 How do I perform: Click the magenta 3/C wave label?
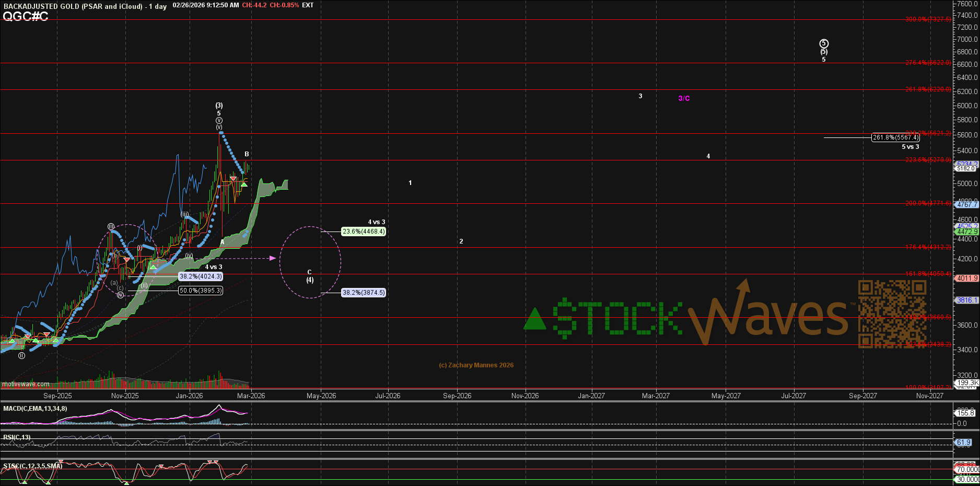684,98
